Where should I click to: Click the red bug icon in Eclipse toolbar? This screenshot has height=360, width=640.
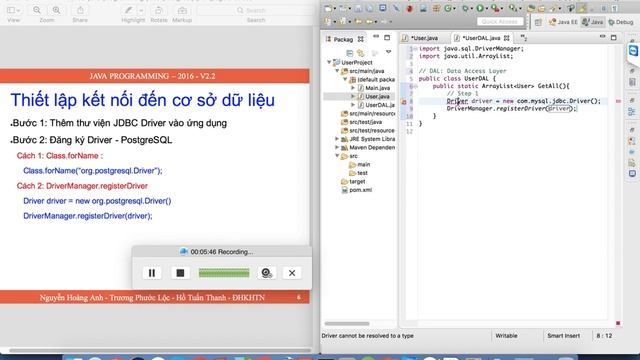tap(409, 9)
